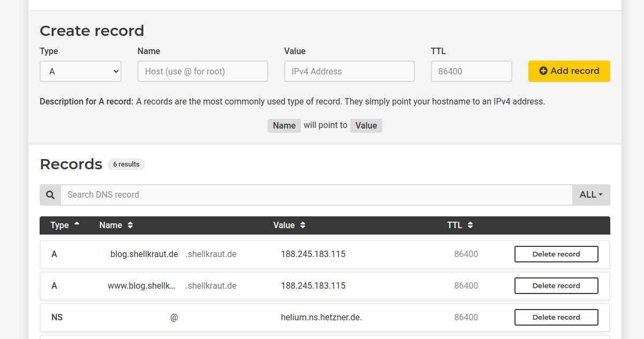Image resolution: width=644 pixels, height=339 pixels.
Task: Click the blog.shellkraut.de record name
Action: click(x=144, y=254)
